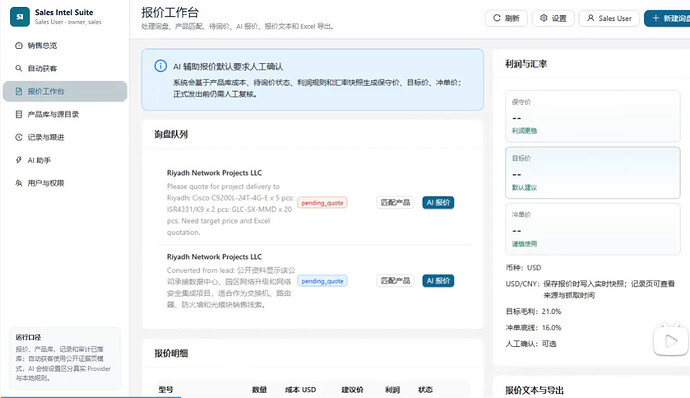Open the Sales User account button
This screenshot has height=398, width=690.
(x=609, y=18)
